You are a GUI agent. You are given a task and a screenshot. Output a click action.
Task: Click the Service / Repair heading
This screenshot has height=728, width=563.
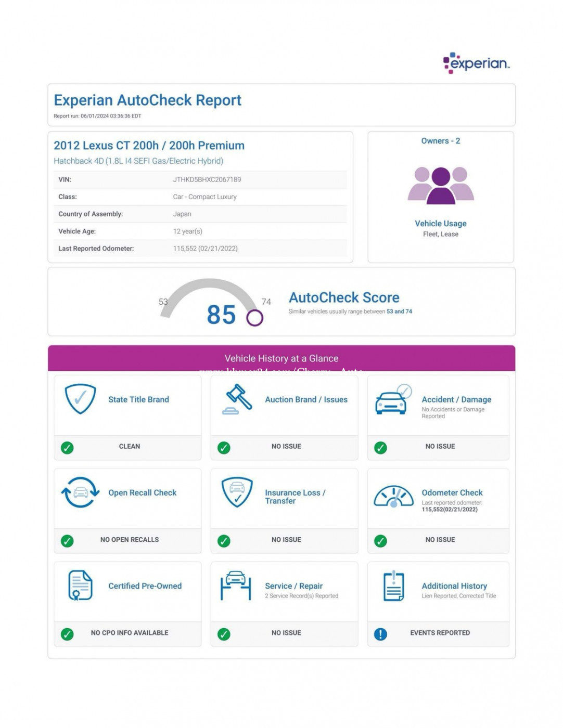point(293,586)
